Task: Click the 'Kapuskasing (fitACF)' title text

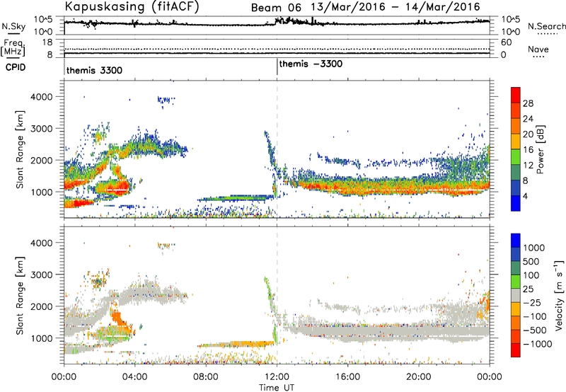Action: pyautogui.click(x=132, y=7)
